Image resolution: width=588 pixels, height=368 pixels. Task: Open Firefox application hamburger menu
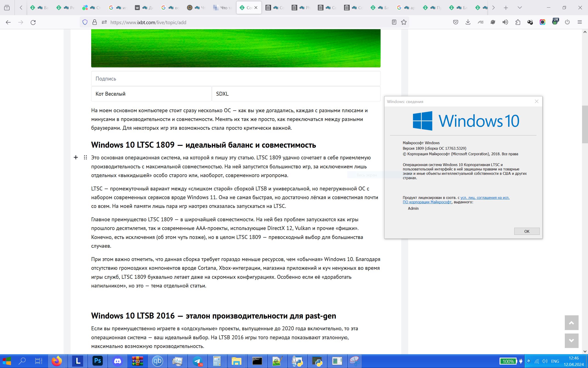pyautogui.click(x=580, y=22)
